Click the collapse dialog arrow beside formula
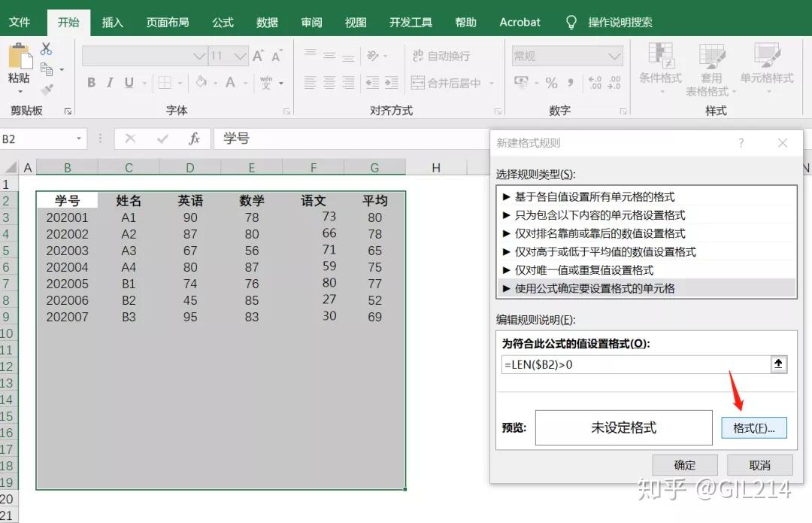Screen dimensions: 812x523 click(778, 364)
